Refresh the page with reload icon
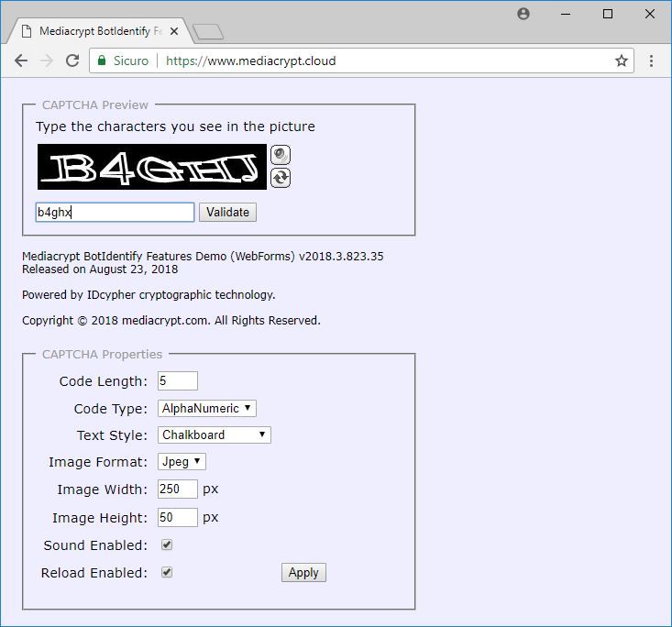Viewport: 672px width, 627px height. [x=72, y=60]
